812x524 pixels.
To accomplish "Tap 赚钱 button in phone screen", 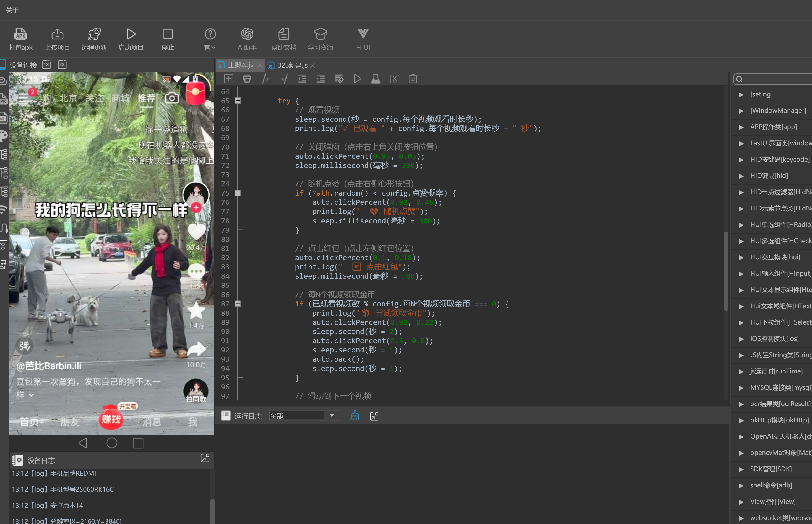I will (x=111, y=419).
